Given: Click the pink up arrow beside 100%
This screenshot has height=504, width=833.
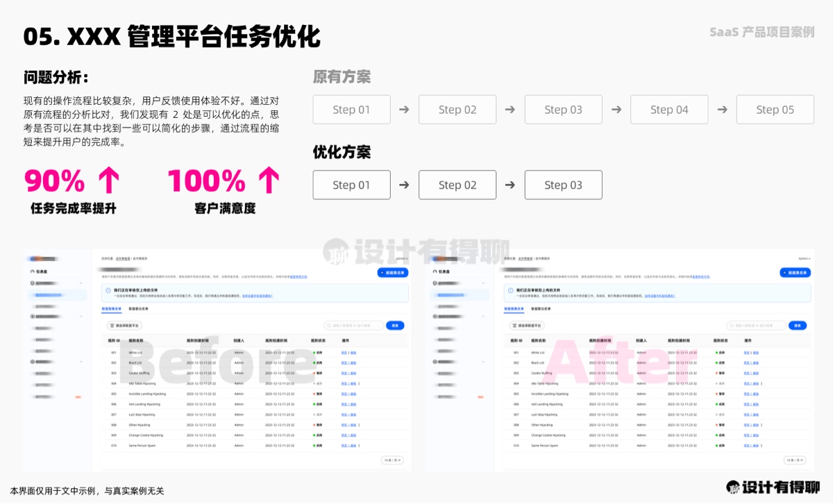Looking at the screenshot, I should [269, 180].
